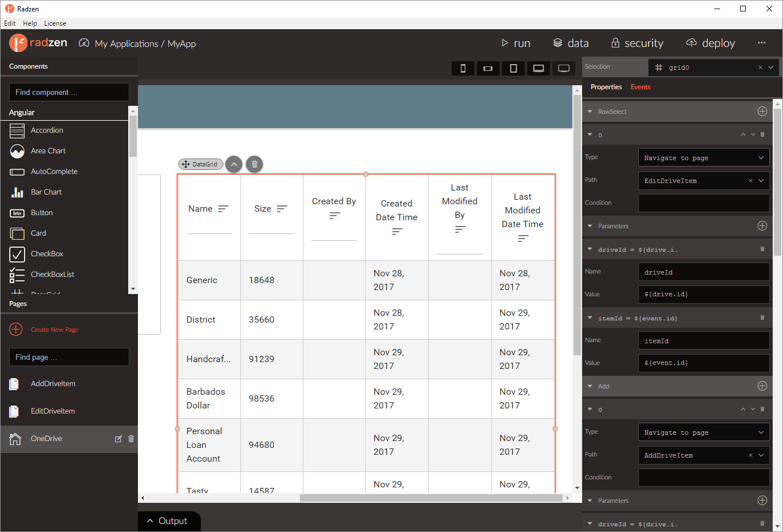
Task: Edit the OneDrive page
Action: [x=118, y=439]
